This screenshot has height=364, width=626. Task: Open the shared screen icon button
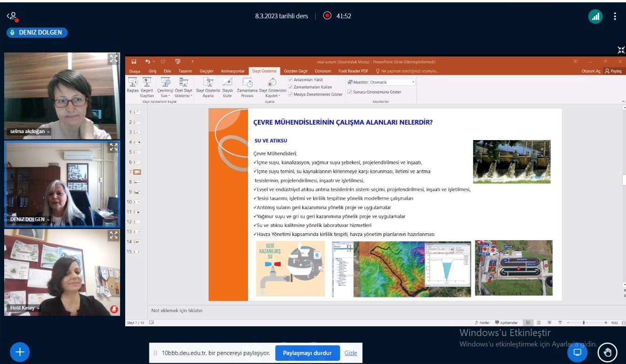point(577,352)
